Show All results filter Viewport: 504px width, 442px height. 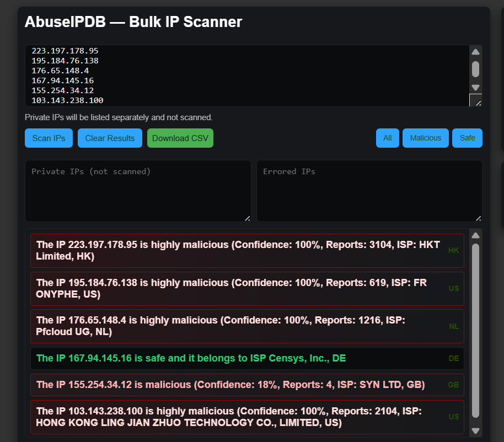click(x=388, y=138)
